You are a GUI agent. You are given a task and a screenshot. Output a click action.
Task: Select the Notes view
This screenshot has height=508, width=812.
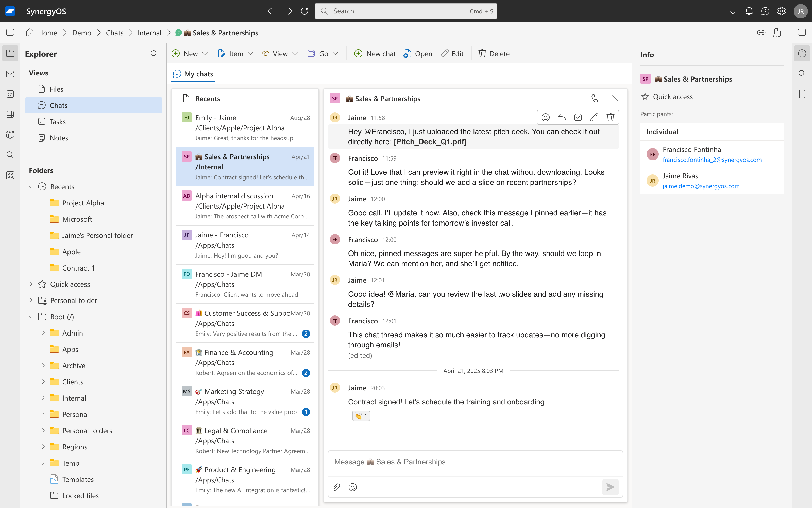point(94,138)
